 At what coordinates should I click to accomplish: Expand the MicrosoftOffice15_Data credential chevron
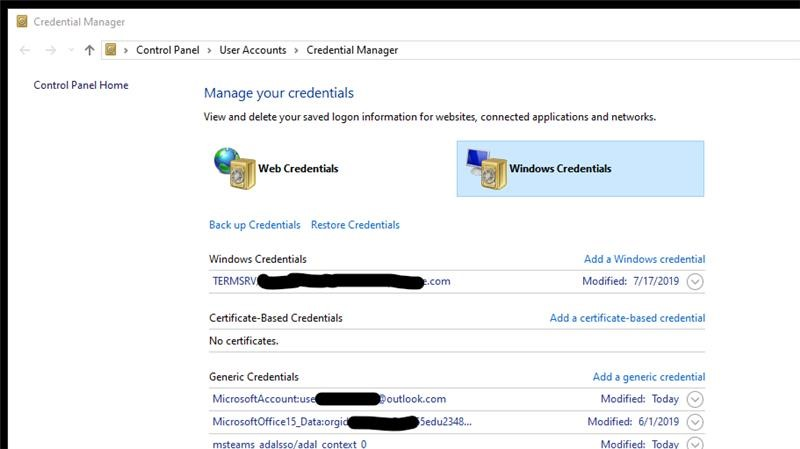point(695,422)
